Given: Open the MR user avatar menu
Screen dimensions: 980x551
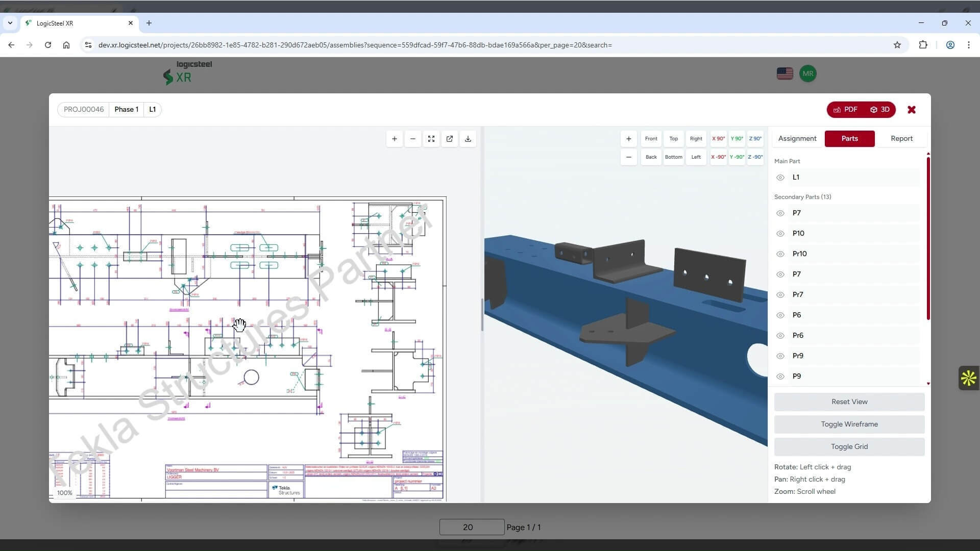Looking at the screenshot, I should coord(807,73).
